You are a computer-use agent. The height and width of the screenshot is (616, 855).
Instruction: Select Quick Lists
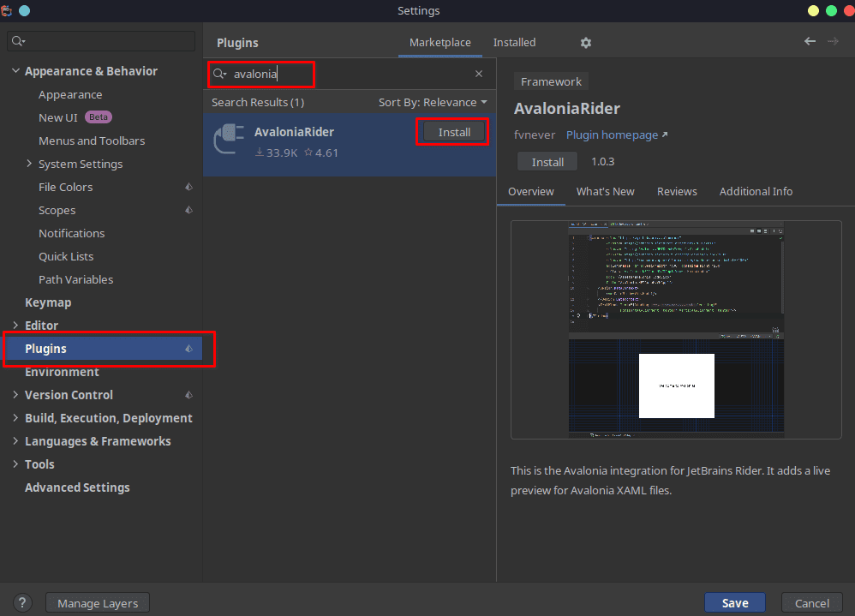coord(66,256)
